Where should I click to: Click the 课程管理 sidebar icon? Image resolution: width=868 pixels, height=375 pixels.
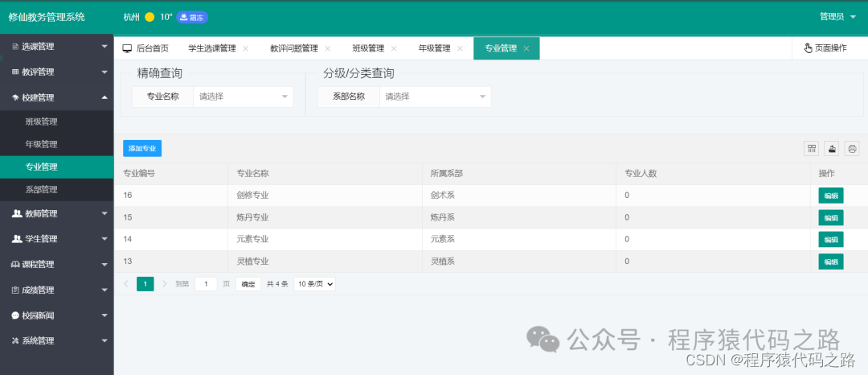tap(15, 265)
